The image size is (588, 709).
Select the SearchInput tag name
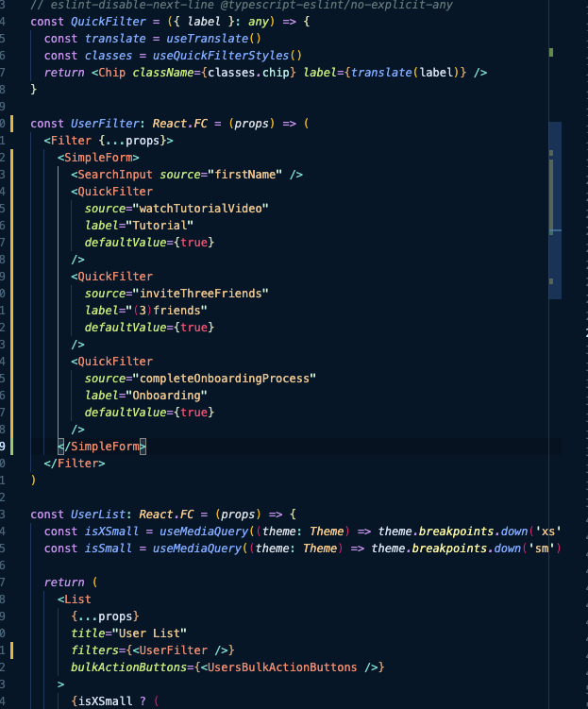point(115,175)
